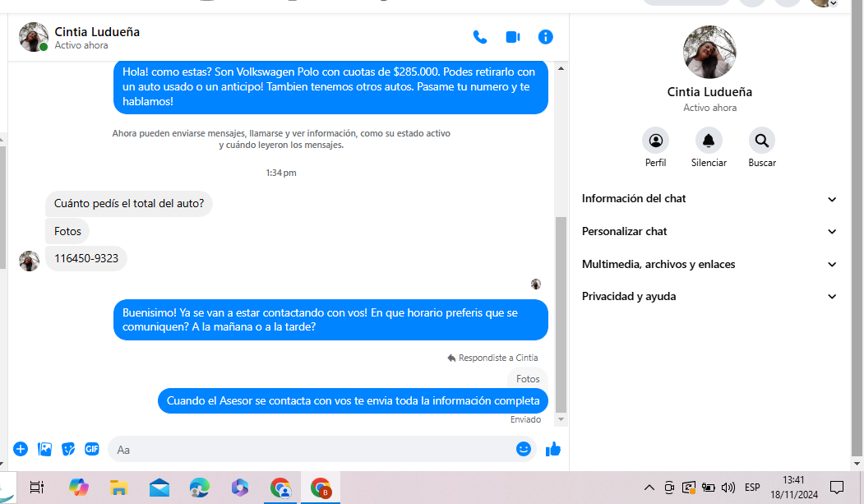Attach a photo or file

coord(44,449)
